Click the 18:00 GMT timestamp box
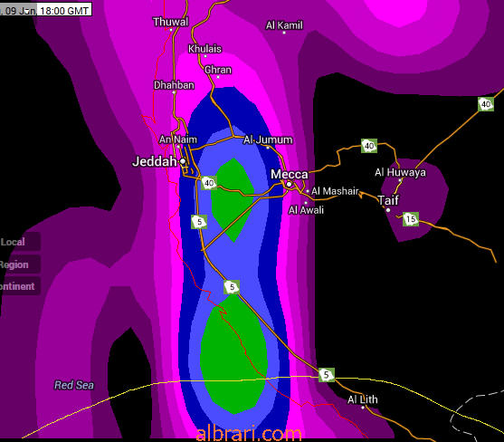The image size is (504, 442). 64,10
